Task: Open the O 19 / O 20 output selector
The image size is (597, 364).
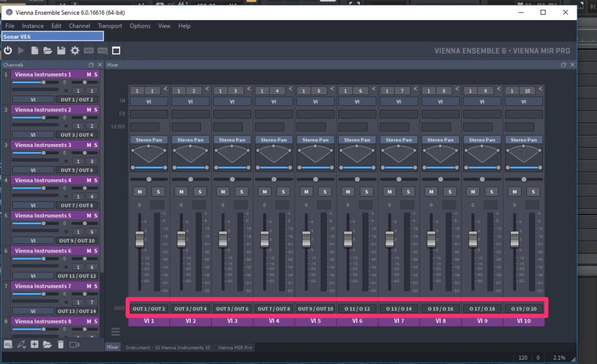Action: click(523, 309)
